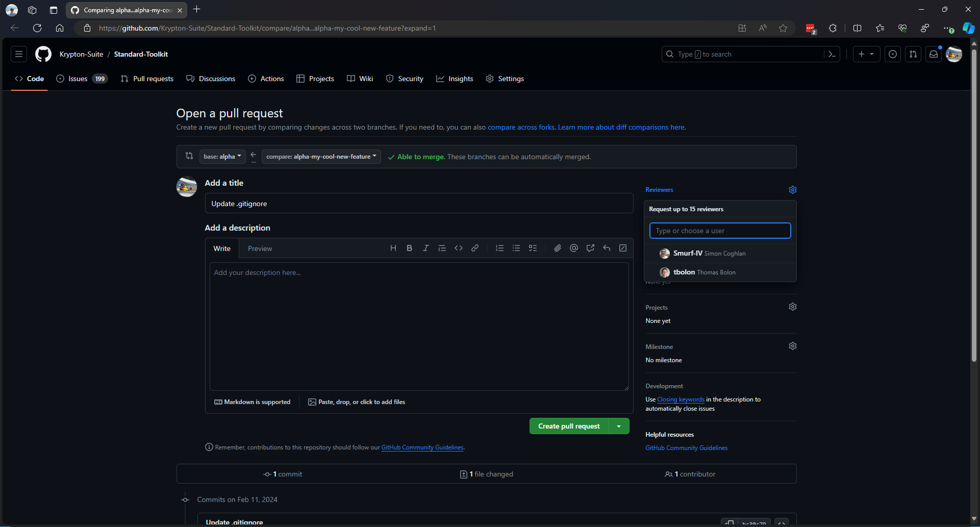Click the italic formatting icon
Screen dimensions: 980x527
click(425, 248)
